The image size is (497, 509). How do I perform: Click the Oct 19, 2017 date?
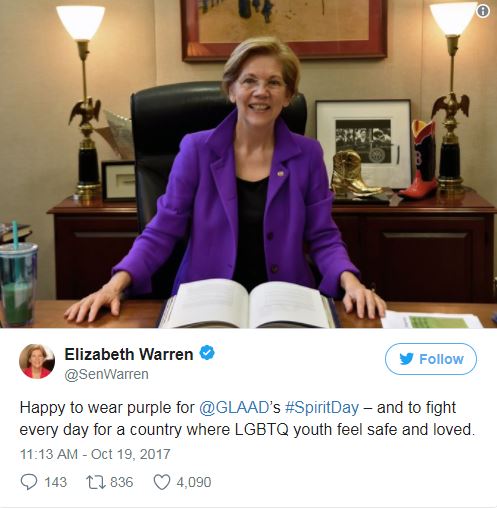click(x=130, y=454)
